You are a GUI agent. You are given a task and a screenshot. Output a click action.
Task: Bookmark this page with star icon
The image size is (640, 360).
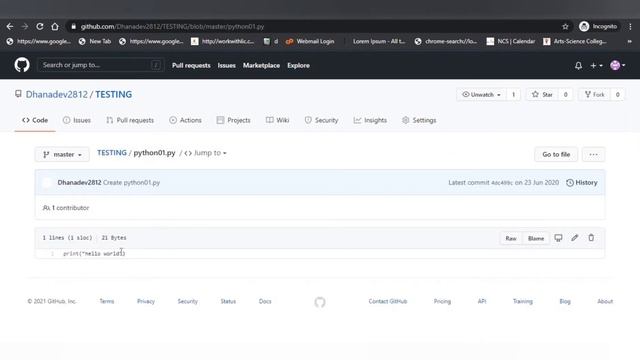[565, 27]
